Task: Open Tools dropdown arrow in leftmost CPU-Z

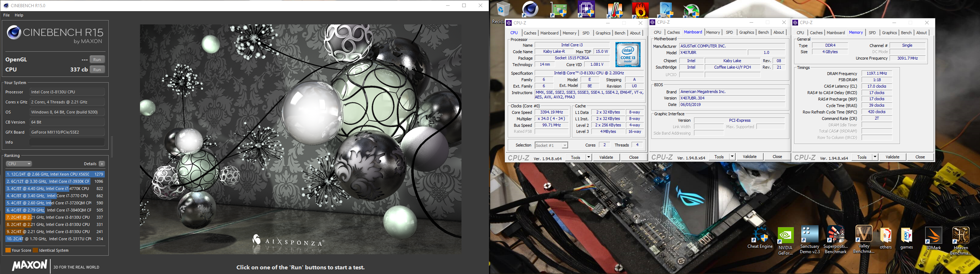Action: click(x=589, y=157)
